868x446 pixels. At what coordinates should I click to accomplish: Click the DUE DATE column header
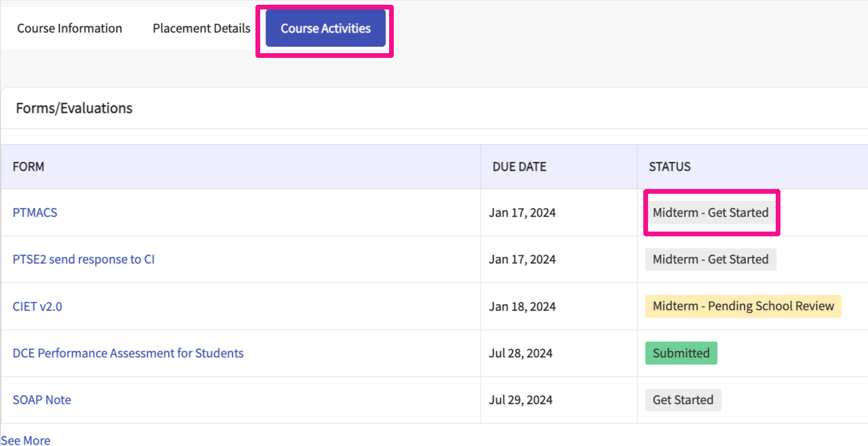click(519, 167)
